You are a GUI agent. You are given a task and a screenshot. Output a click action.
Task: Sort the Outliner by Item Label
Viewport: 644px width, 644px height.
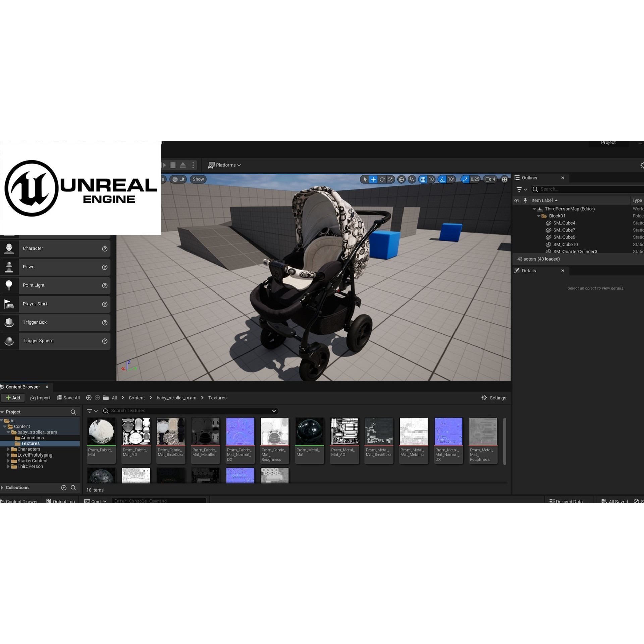tap(544, 200)
